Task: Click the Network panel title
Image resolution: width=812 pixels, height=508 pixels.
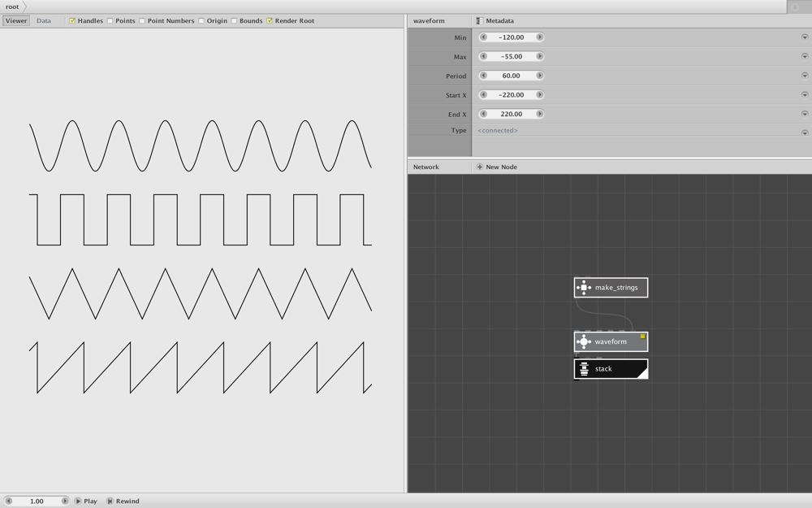Action: tap(425, 167)
